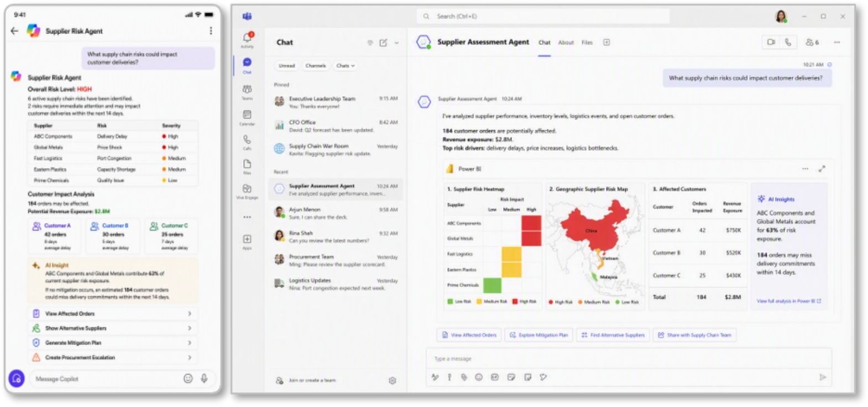Open the Apps store icon in Teams rail

[247, 242]
